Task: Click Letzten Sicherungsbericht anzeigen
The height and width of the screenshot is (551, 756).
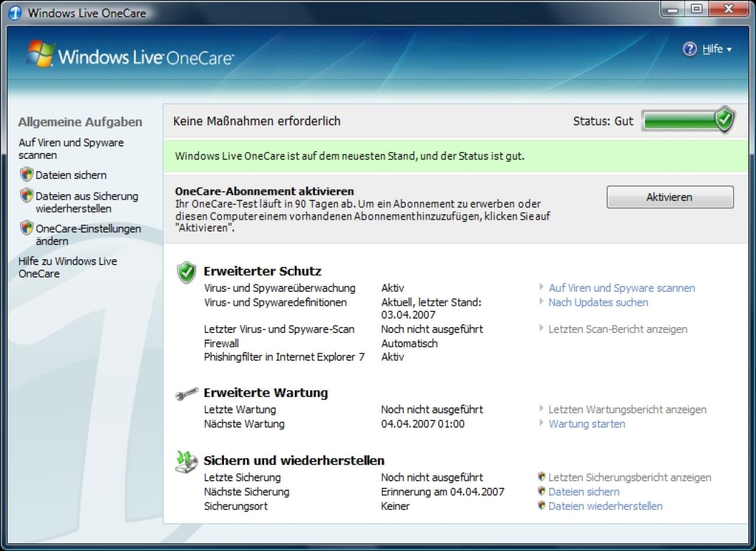Action: point(630,477)
